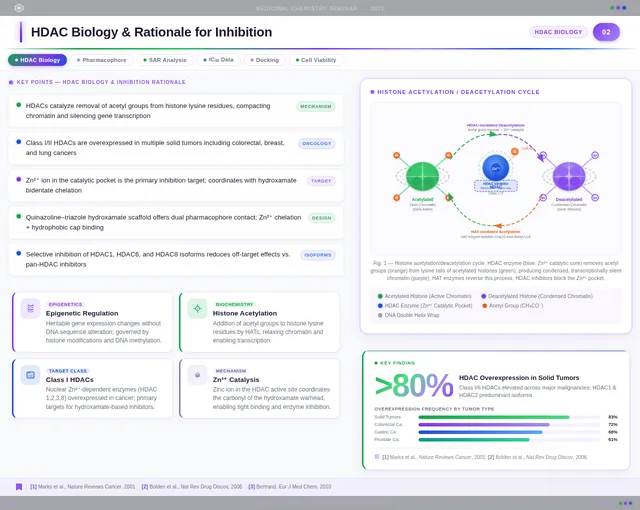The width and height of the screenshot is (640, 510).
Task: Click the Epigenetic Regulation card icon
Action: 31,309
